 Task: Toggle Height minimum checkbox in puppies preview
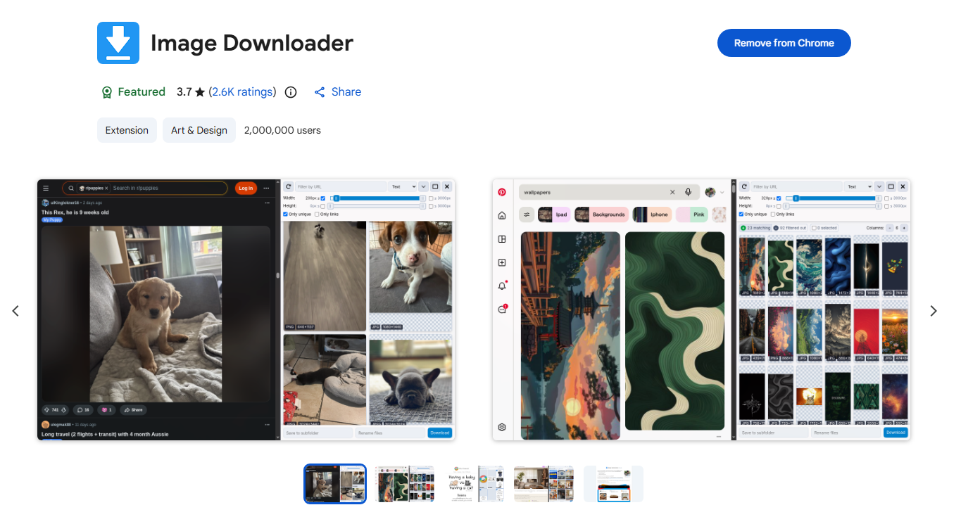(x=322, y=206)
